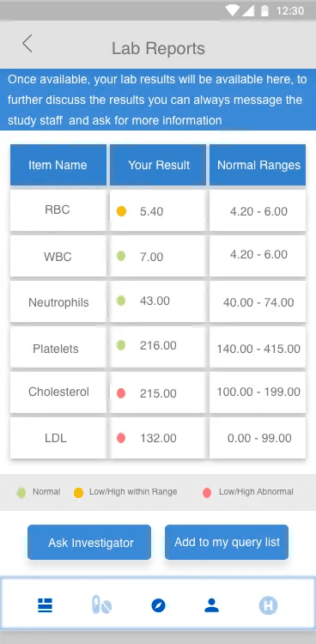Select the Platelets 216.00 result cell
The image size is (316, 644).
tap(158, 347)
